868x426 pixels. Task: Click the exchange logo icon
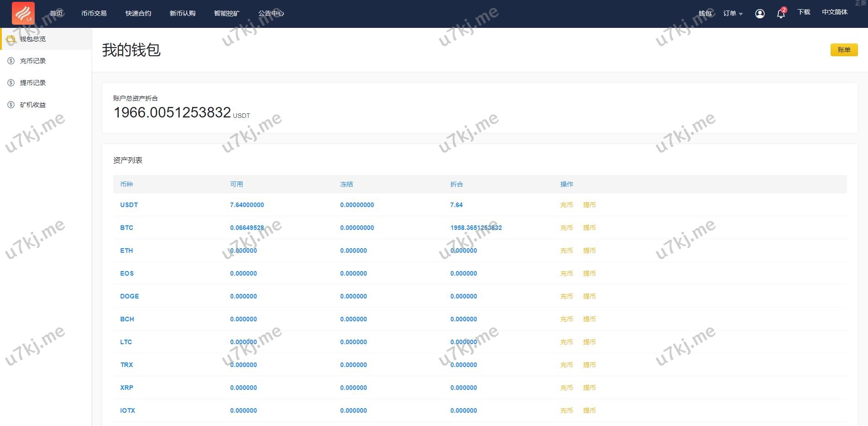(23, 13)
